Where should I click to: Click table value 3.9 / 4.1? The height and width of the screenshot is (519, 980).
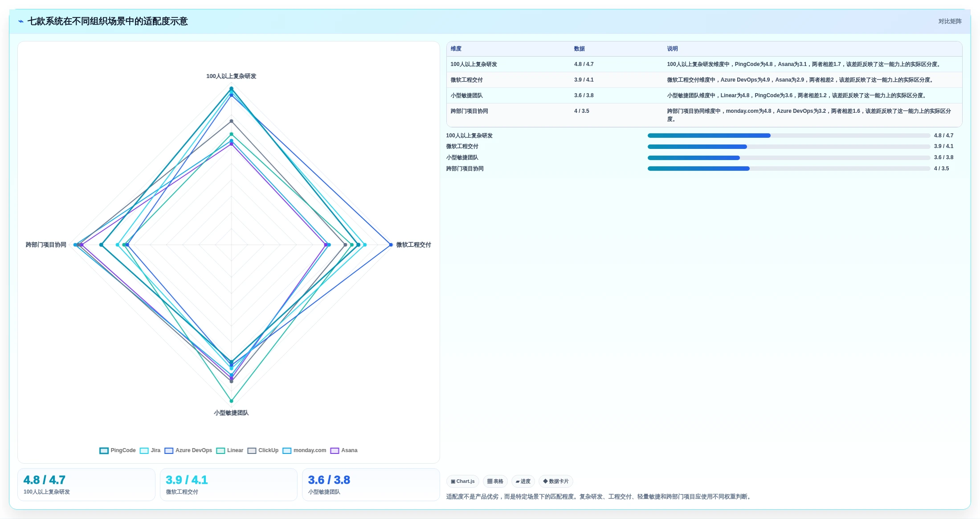coord(584,80)
